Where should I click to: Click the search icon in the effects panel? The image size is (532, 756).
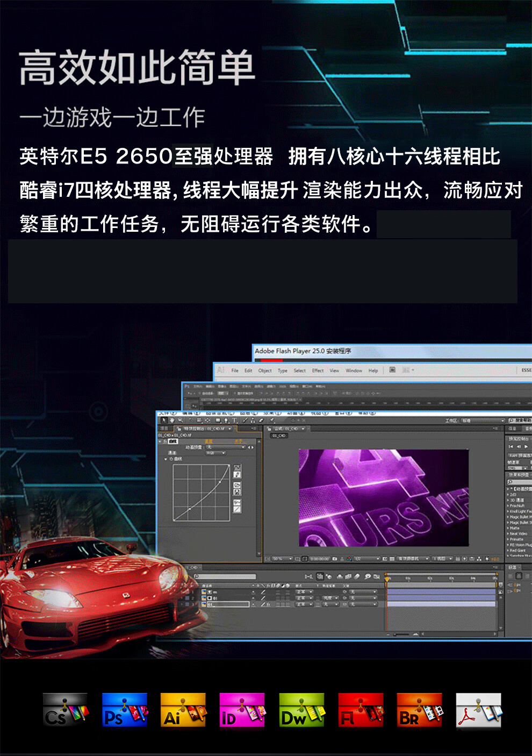[x=510, y=482]
